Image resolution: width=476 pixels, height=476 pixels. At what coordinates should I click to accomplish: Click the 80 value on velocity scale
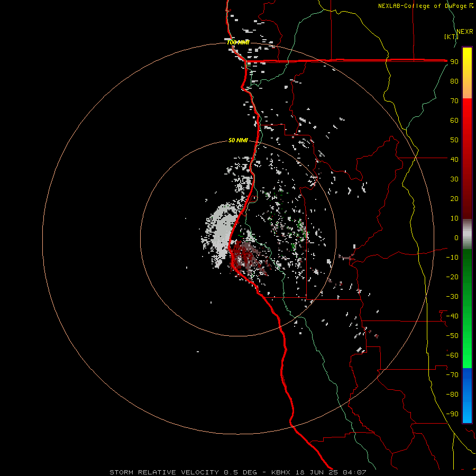[x=454, y=81]
